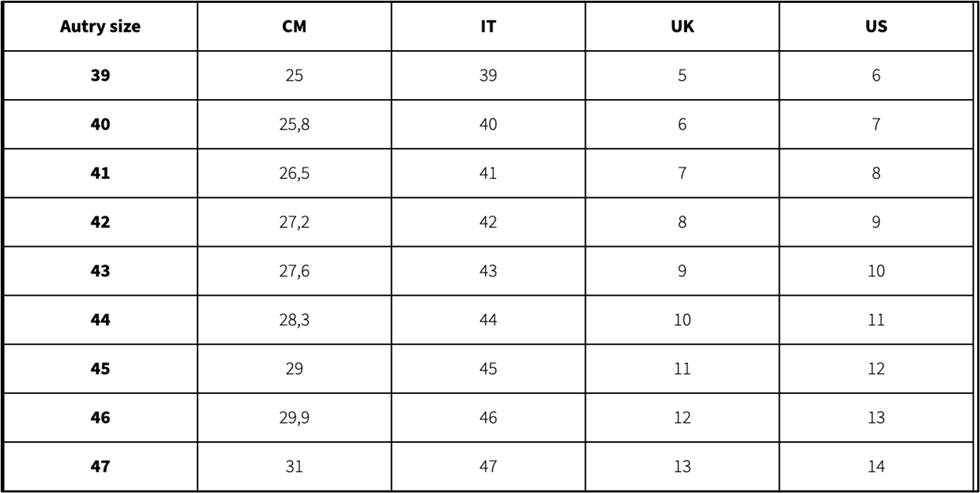980x493 pixels.
Task: Click the IT 45 cell
Action: pos(488,369)
